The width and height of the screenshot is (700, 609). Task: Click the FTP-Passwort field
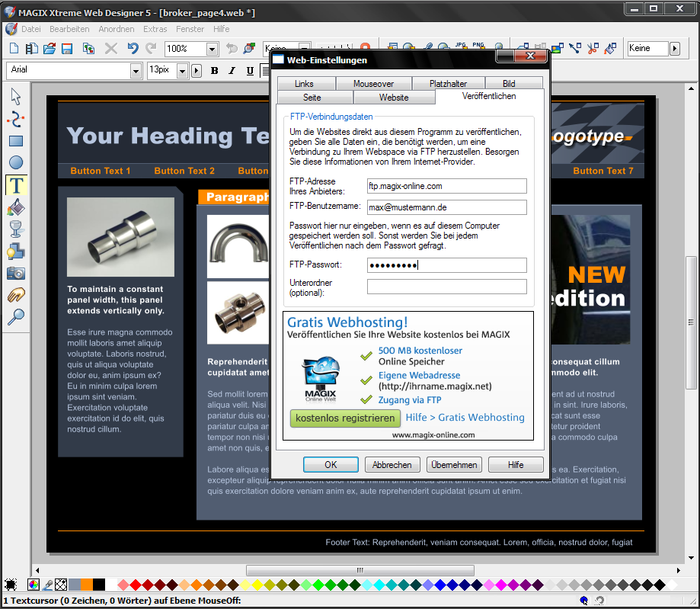[447, 265]
